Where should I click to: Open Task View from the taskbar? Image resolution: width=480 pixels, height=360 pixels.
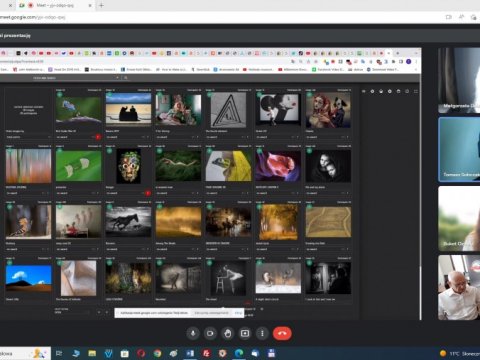(59, 353)
